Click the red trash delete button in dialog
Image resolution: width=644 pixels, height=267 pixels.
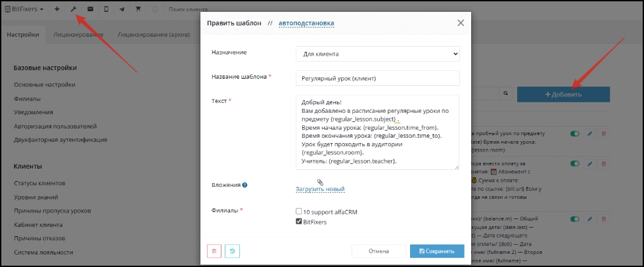tap(214, 251)
